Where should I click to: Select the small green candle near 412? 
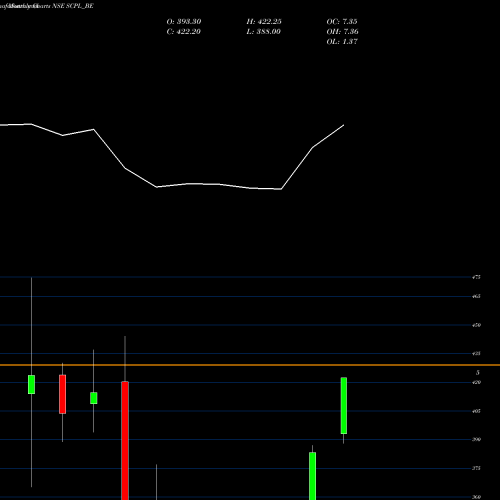coord(94,398)
